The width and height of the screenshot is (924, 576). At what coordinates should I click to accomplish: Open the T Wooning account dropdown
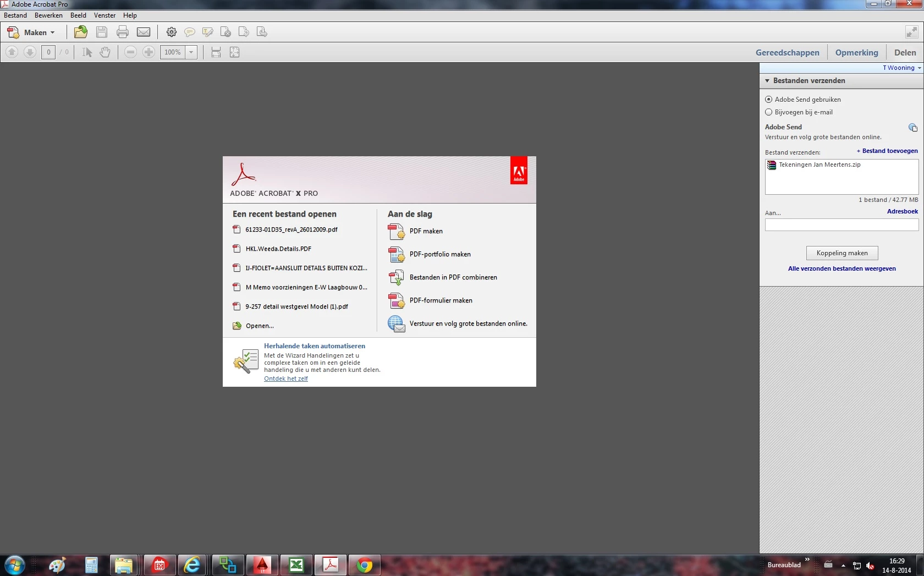click(901, 68)
